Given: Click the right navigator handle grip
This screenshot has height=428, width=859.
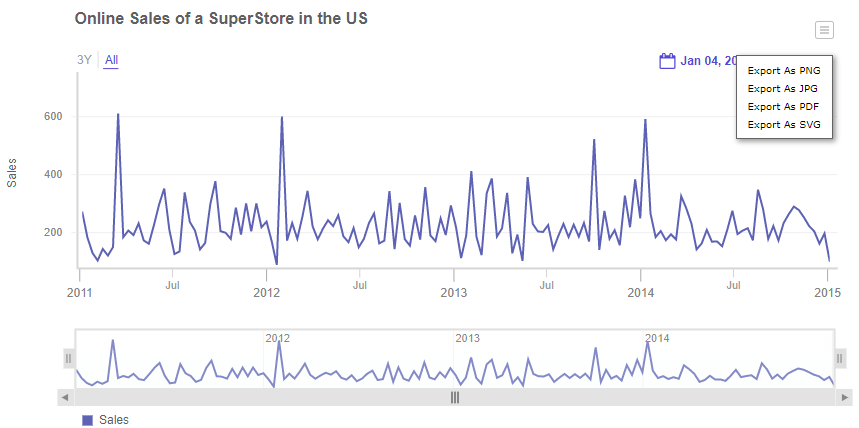Looking at the screenshot, I should pyautogui.click(x=841, y=357).
